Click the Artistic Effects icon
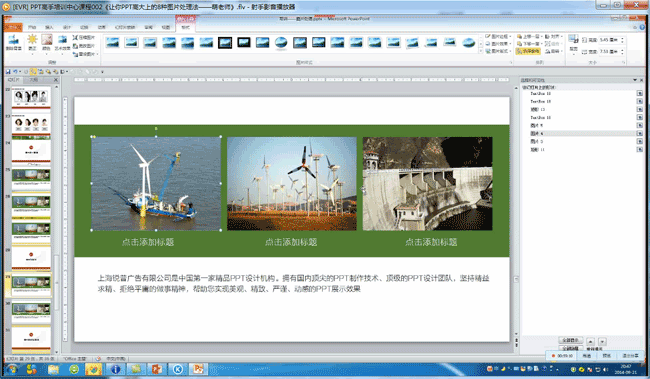The image size is (650, 379). pos(62,43)
